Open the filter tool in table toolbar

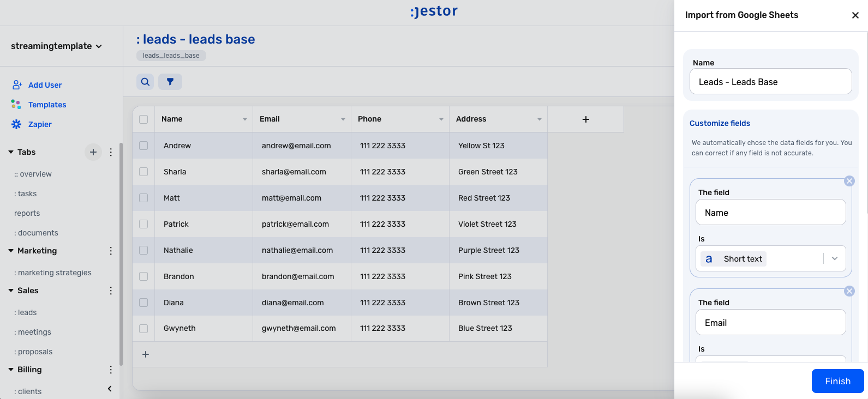point(170,82)
